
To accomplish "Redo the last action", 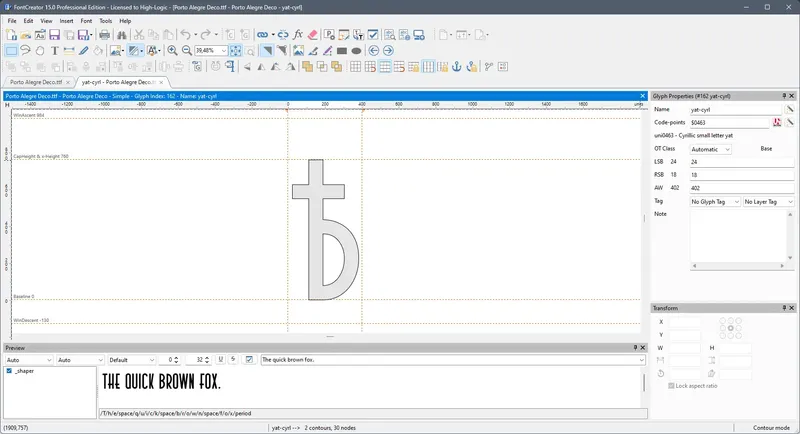I will click(205, 35).
